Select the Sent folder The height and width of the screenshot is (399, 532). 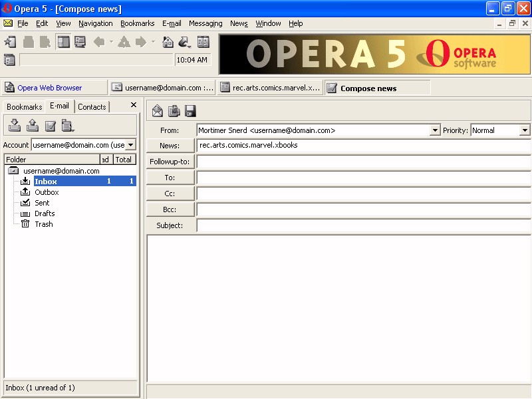(35, 203)
